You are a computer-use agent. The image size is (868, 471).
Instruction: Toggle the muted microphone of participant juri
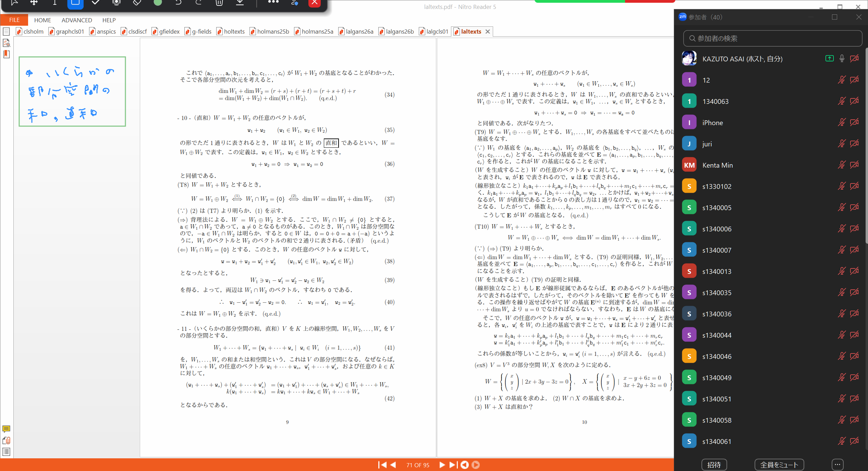(x=842, y=144)
